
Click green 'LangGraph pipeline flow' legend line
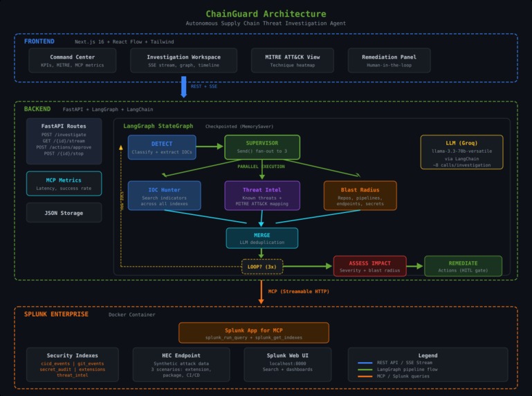[365, 370]
